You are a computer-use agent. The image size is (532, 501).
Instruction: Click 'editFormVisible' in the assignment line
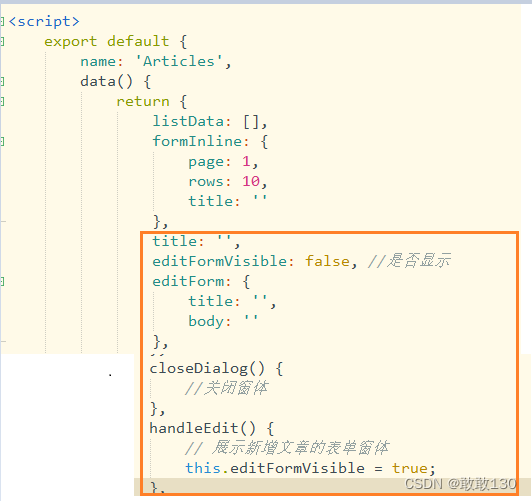pyautogui.click(x=298, y=468)
